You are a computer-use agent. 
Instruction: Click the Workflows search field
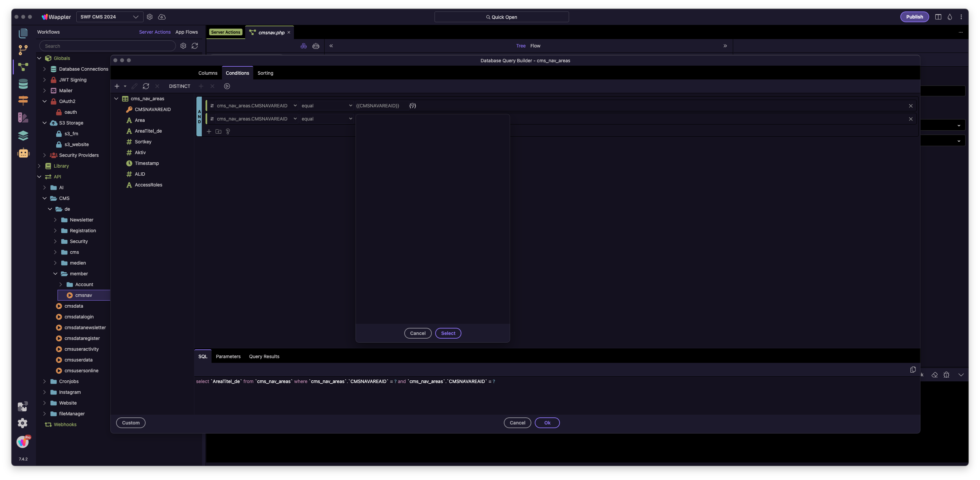pyautogui.click(x=107, y=46)
